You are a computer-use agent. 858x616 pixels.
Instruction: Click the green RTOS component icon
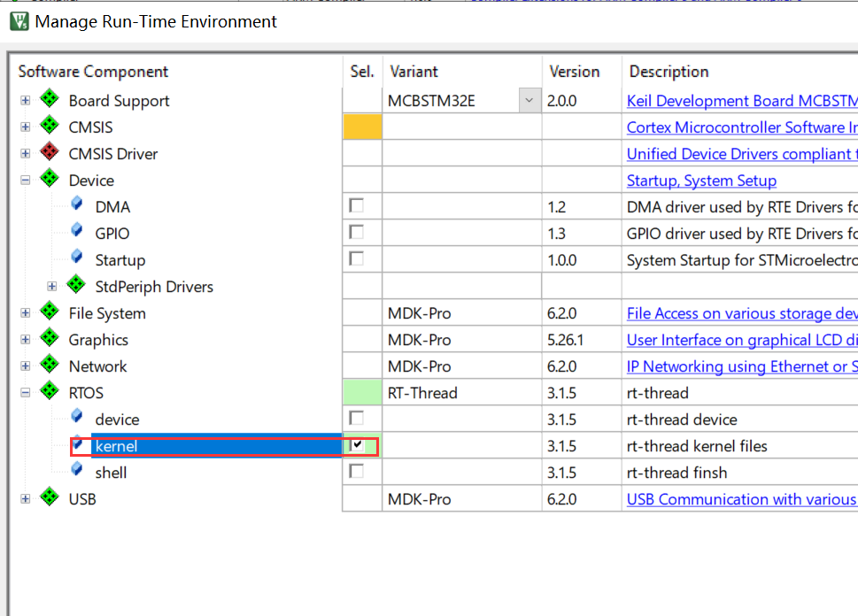50,392
